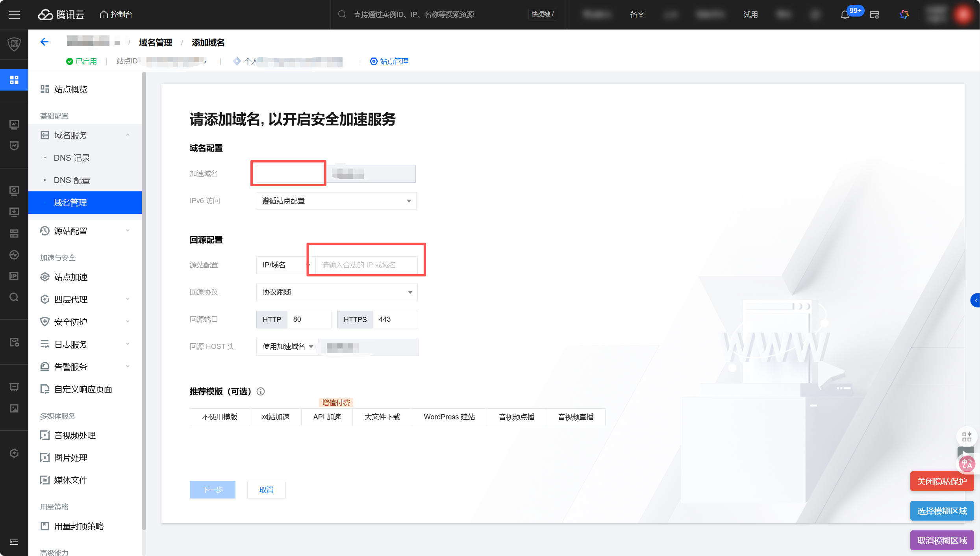Screen dimensions: 980x556
Task: Select the 不使用模版 template option
Action: tap(219, 417)
